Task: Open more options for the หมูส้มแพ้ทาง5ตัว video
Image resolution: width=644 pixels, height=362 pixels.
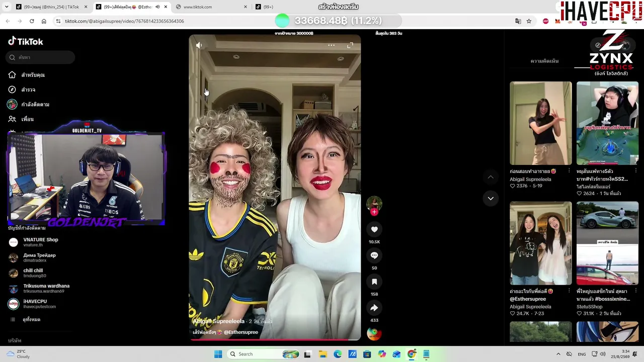Action: click(x=636, y=171)
